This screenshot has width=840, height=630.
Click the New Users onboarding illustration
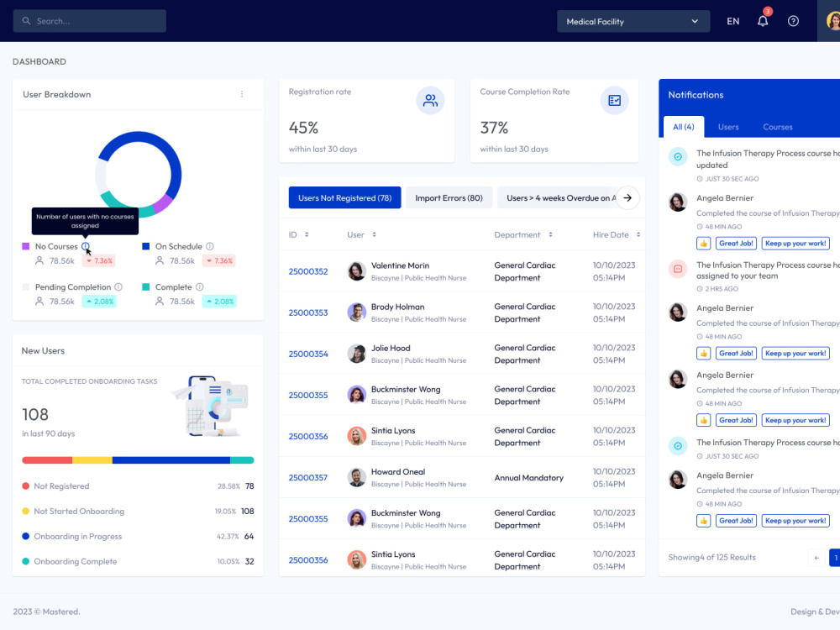[211, 406]
